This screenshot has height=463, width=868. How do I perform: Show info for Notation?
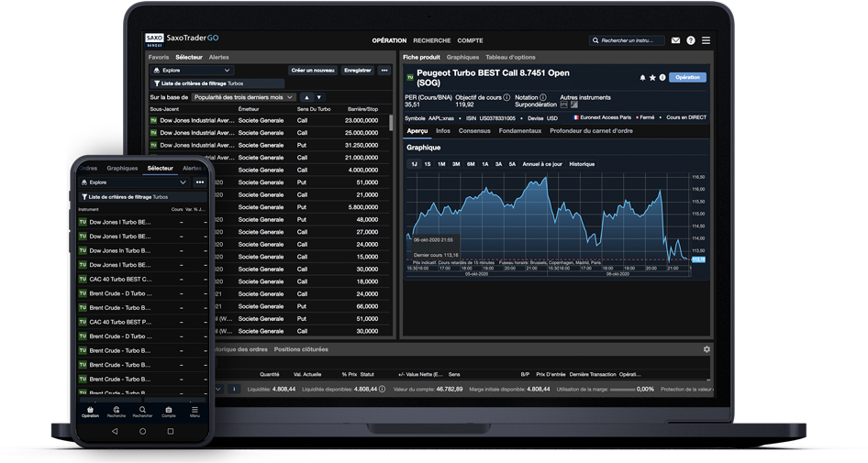[543, 97]
